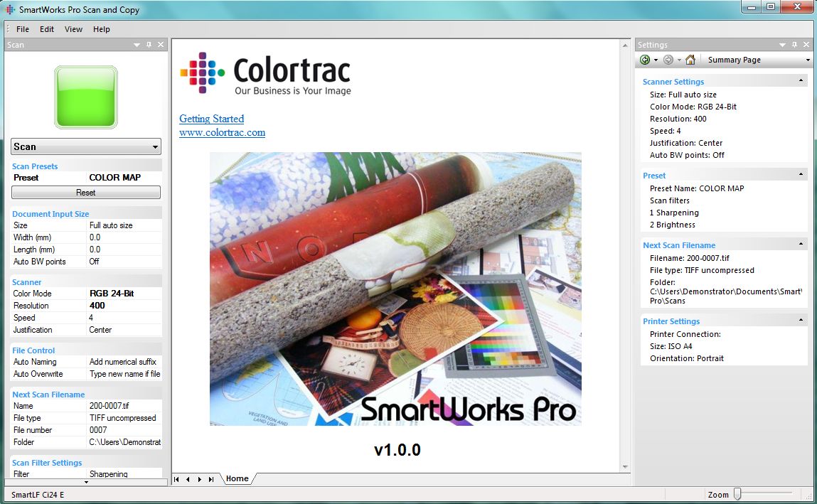Viewport: 817px width, 504px height.
Task: Click the TIFF uncompressed file type value
Action: click(x=122, y=418)
